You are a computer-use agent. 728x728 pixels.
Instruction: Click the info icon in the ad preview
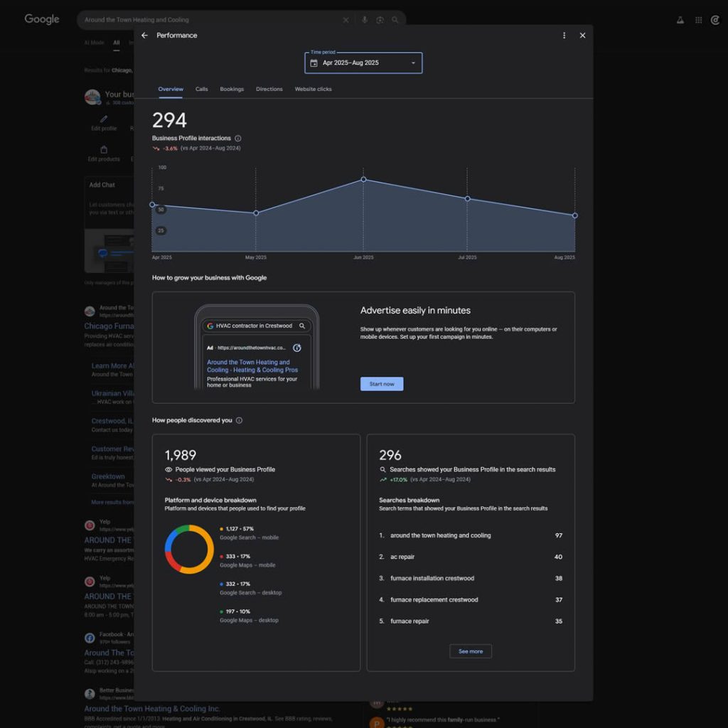[x=297, y=348]
